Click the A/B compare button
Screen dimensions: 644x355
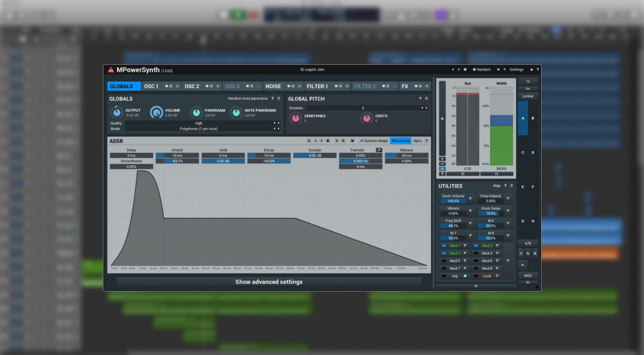tap(528, 243)
